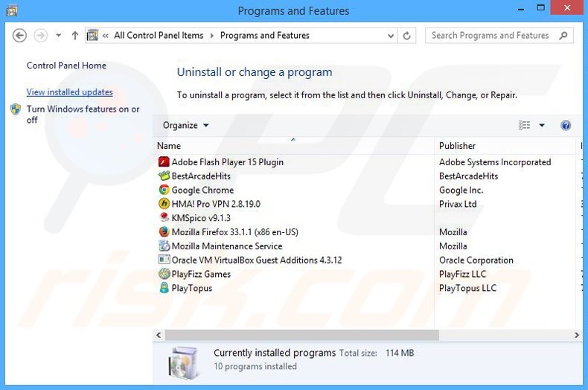Screen dimensions: 588x390
Task: Click the Mozilla Firefox icon in list
Action: 164,231
